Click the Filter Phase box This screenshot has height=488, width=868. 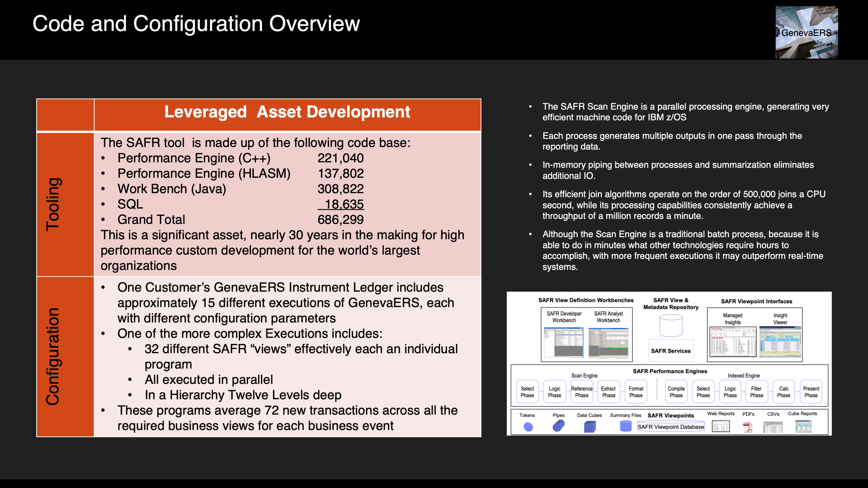pos(757,392)
